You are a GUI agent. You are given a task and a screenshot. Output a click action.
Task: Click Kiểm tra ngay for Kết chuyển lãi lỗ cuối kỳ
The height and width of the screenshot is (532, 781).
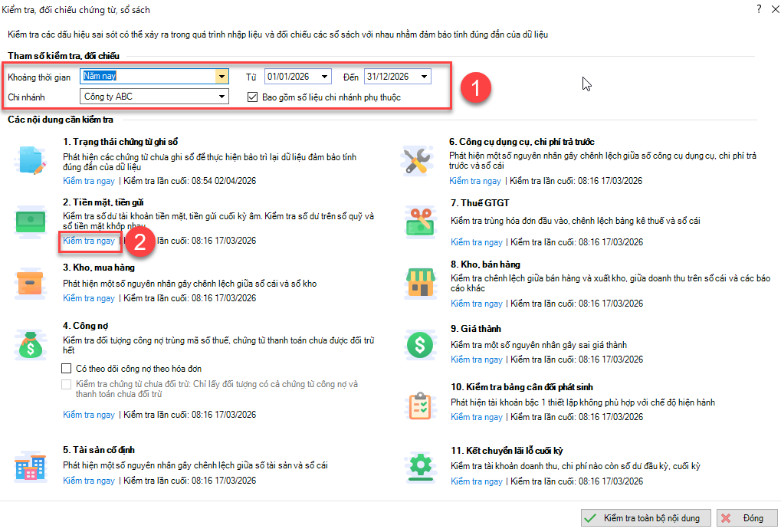[x=477, y=481]
